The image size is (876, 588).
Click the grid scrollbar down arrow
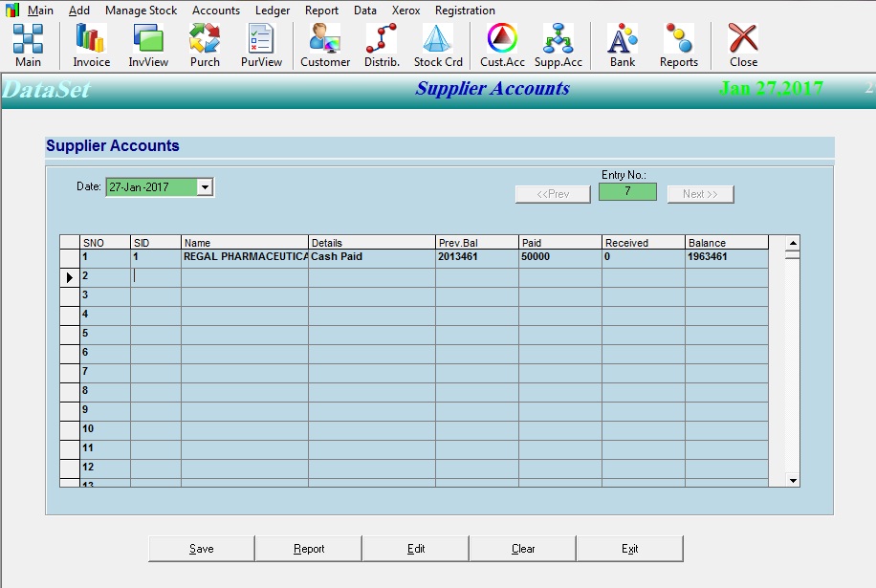point(793,480)
